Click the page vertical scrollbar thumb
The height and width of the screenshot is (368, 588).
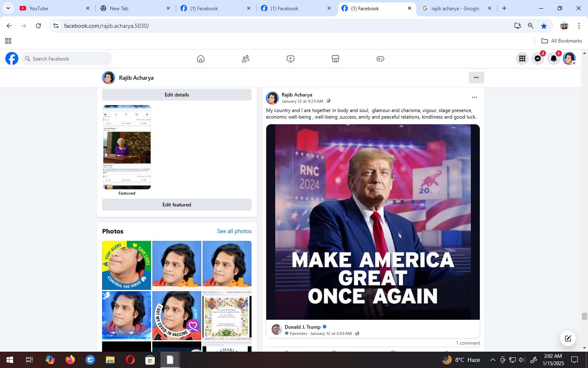[584, 316]
